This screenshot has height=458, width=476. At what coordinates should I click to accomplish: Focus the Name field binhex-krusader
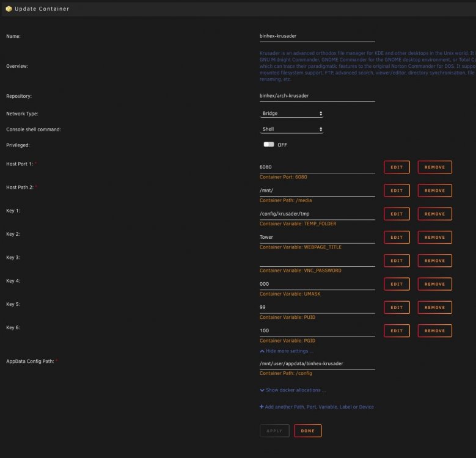(x=317, y=36)
